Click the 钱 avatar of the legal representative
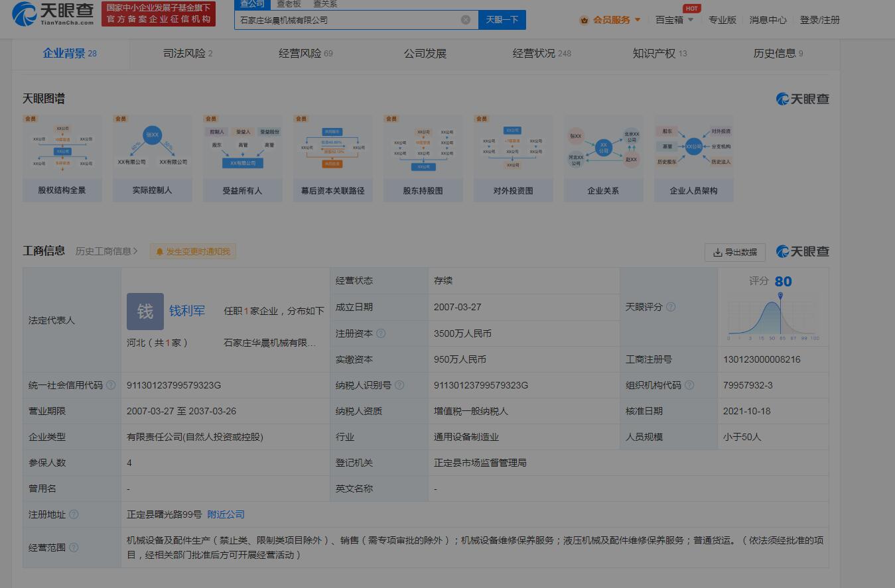 (145, 312)
